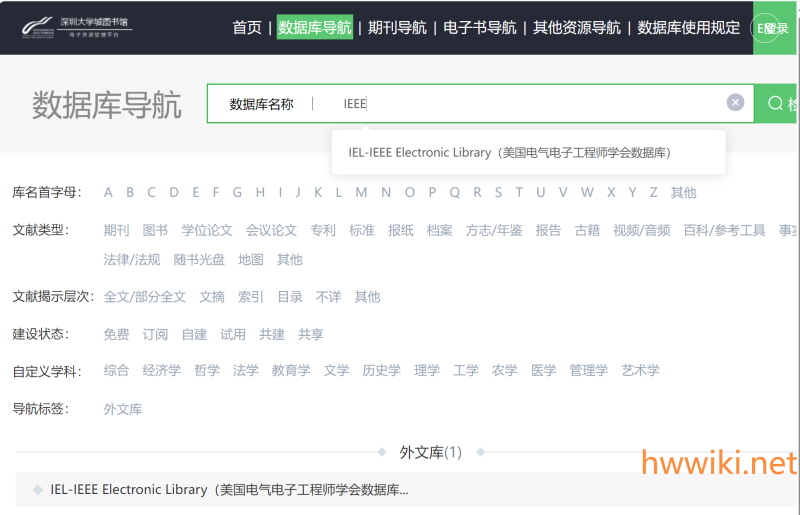Click the green magnifier search button
The width and height of the screenshot is (800, 515).
[x=777, y=104]
